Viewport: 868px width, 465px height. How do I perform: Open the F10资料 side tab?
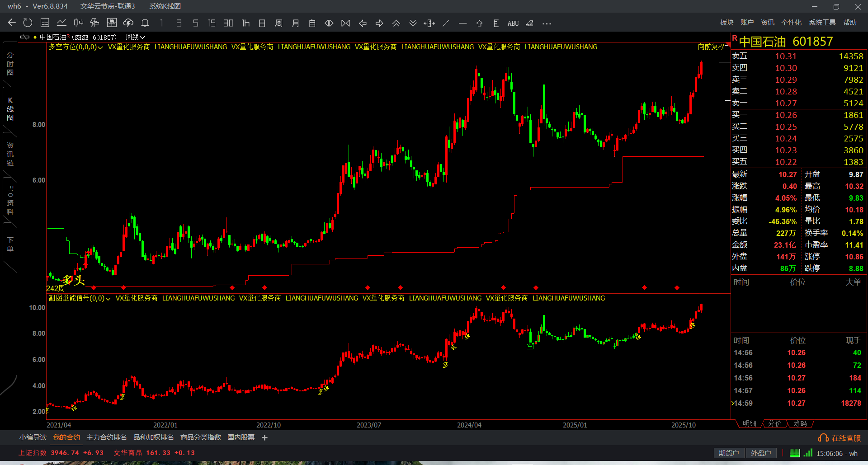click(10, 199)
